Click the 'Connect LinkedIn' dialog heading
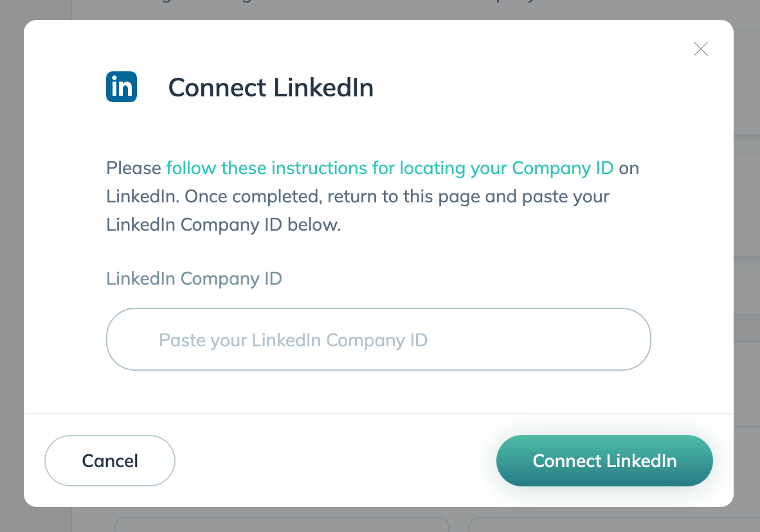Image resolution: width=760 pixels, height=532 pixels. click(271, 87)
